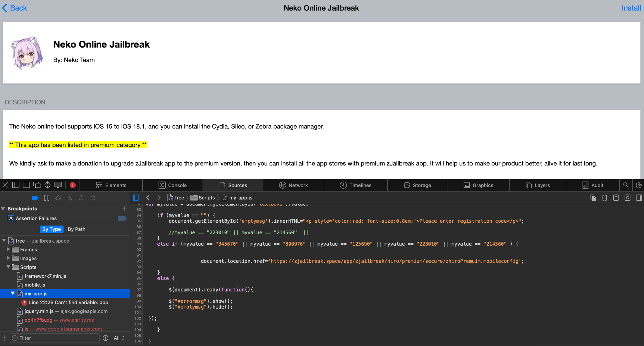644x346 pixels.
Task: Tap the Install link
Action: coord(631,8)
